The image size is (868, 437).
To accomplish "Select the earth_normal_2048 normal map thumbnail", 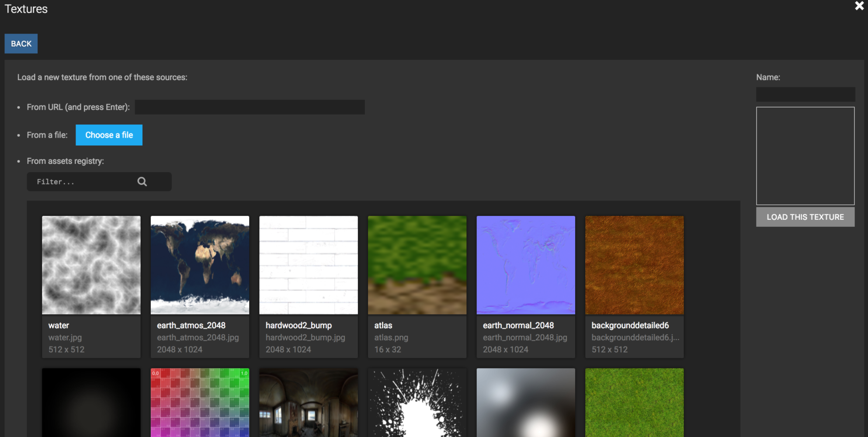I will pos(526,265).
